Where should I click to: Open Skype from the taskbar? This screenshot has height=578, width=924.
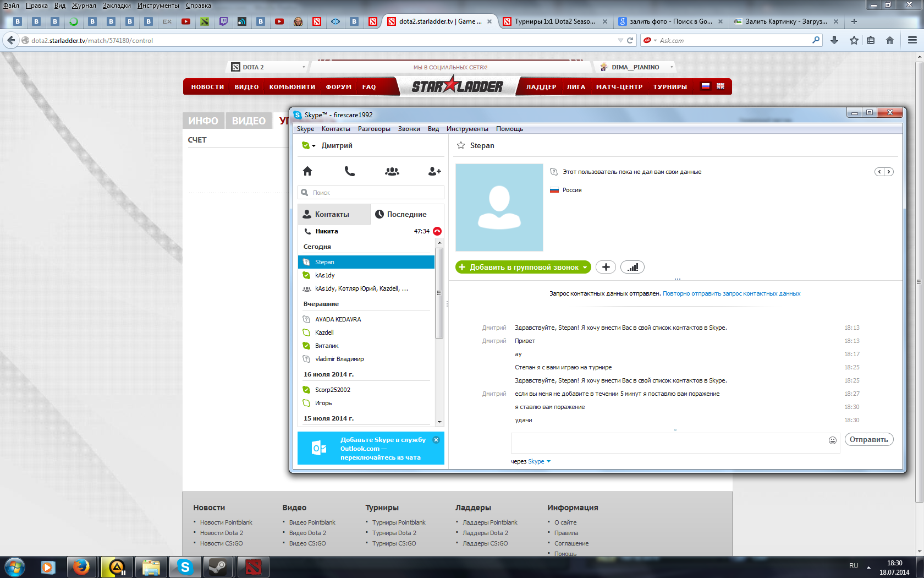185,567
